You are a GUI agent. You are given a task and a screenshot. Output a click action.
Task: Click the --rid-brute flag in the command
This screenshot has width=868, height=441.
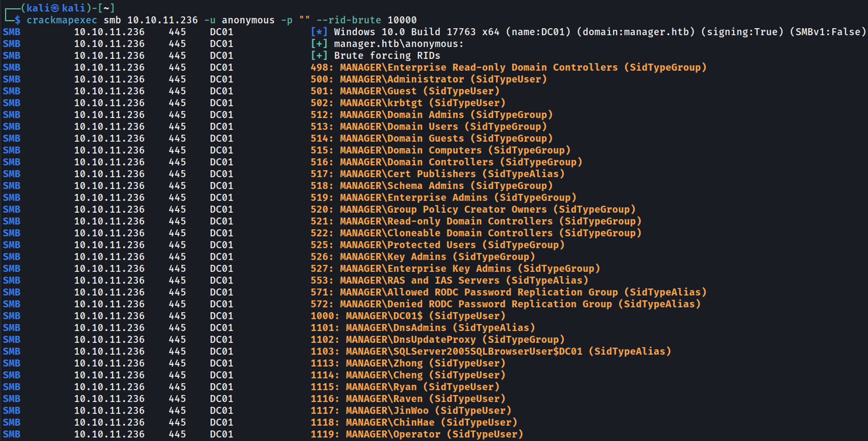coord(349,20)
